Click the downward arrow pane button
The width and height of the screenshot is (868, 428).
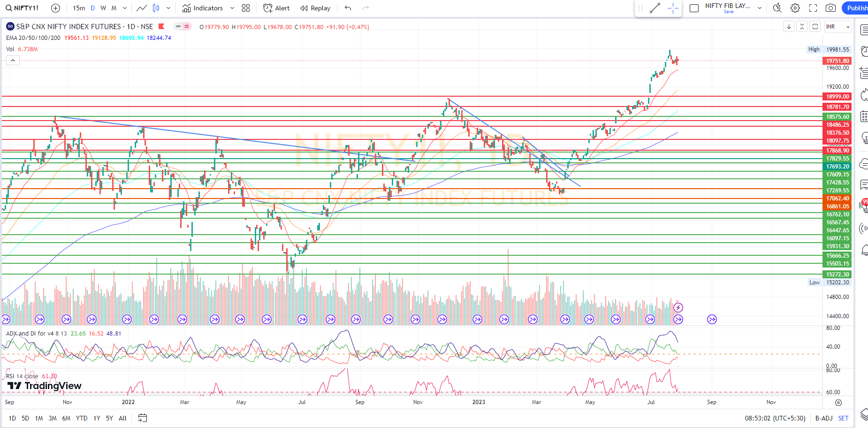pyautogui.click(x=789, y=27)
